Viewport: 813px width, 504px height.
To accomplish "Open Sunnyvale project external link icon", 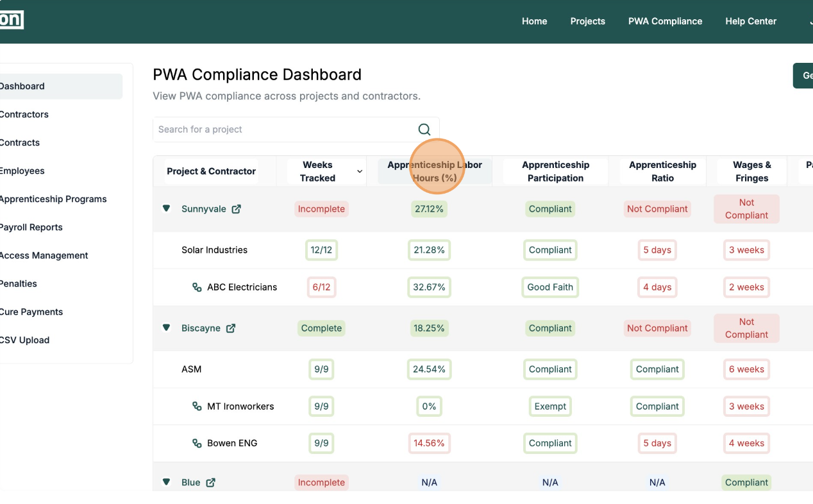I will pyautogui.click(x=236, y=209).
